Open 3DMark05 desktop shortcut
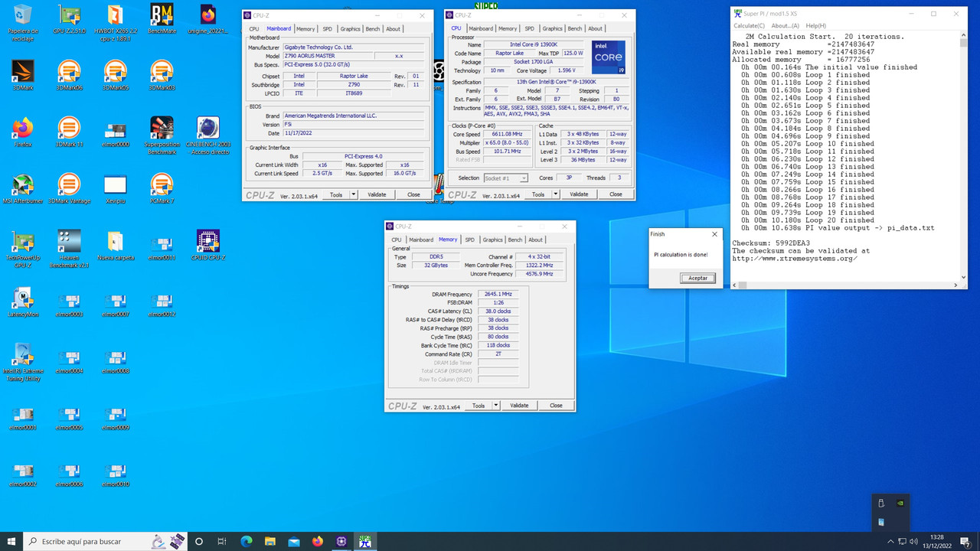This screenshot has width=980, height=551. 115,75
